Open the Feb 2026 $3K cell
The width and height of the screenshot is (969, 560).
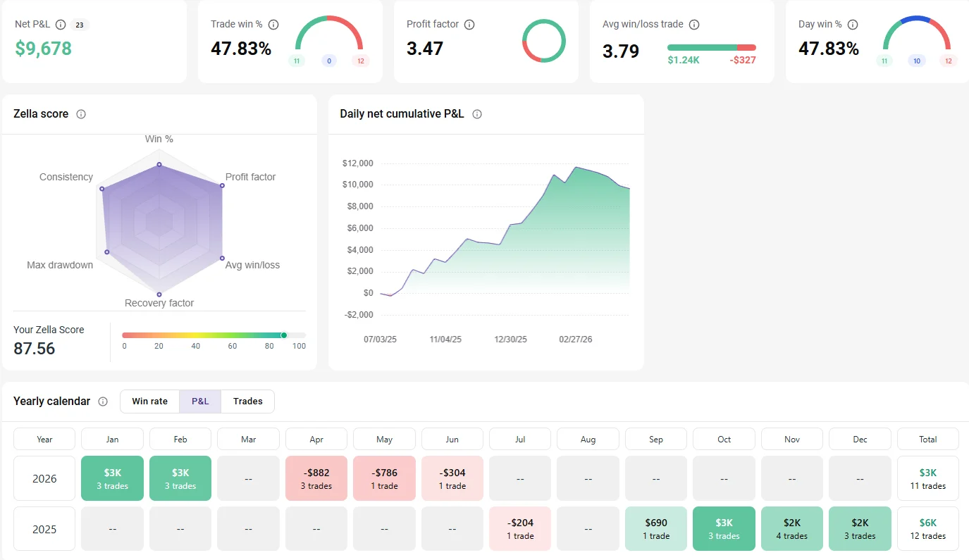[180, 478]
